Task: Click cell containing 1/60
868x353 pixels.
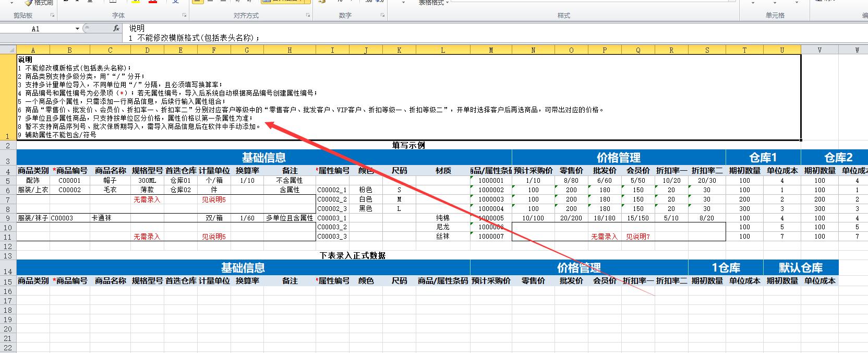Action: [247, 218]
